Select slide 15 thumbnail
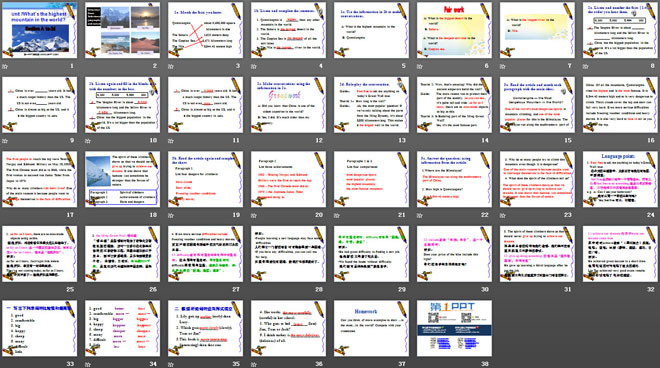 coord(537,105)
